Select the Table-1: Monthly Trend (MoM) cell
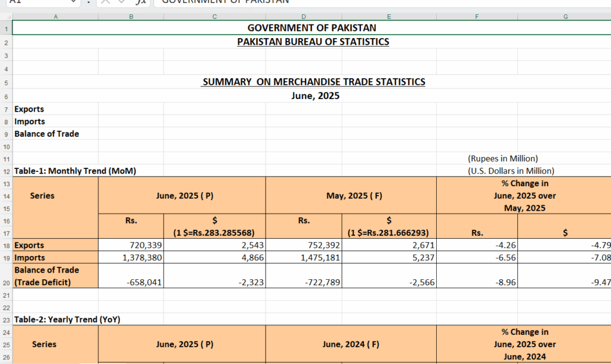Image resolution: width=611 pixels, height=364 pixels. click(75, 171)
